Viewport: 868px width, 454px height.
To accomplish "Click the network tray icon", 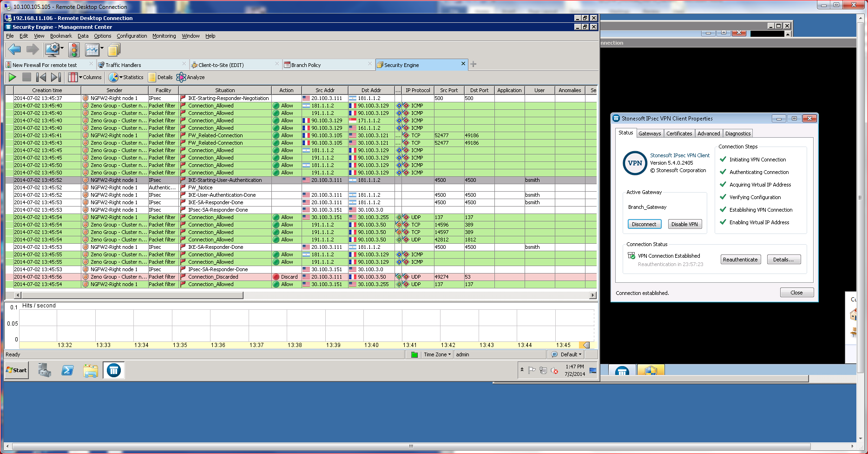I will 543,370.
